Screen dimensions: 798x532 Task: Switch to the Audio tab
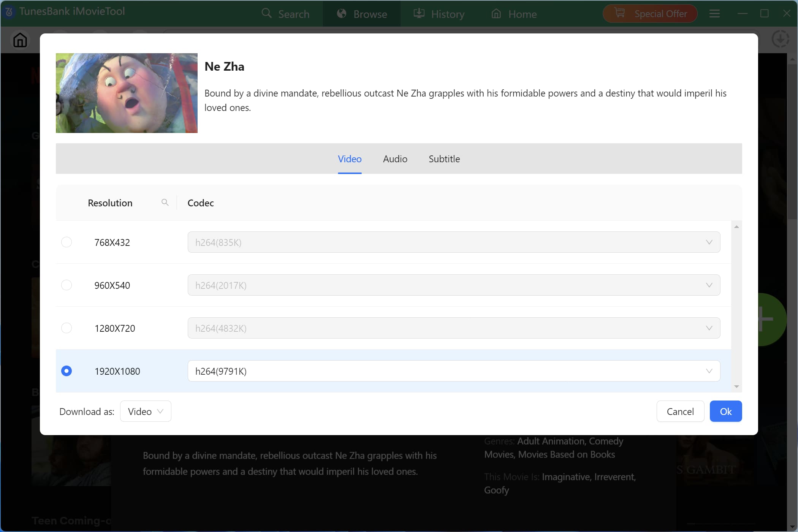coord(395,159)
